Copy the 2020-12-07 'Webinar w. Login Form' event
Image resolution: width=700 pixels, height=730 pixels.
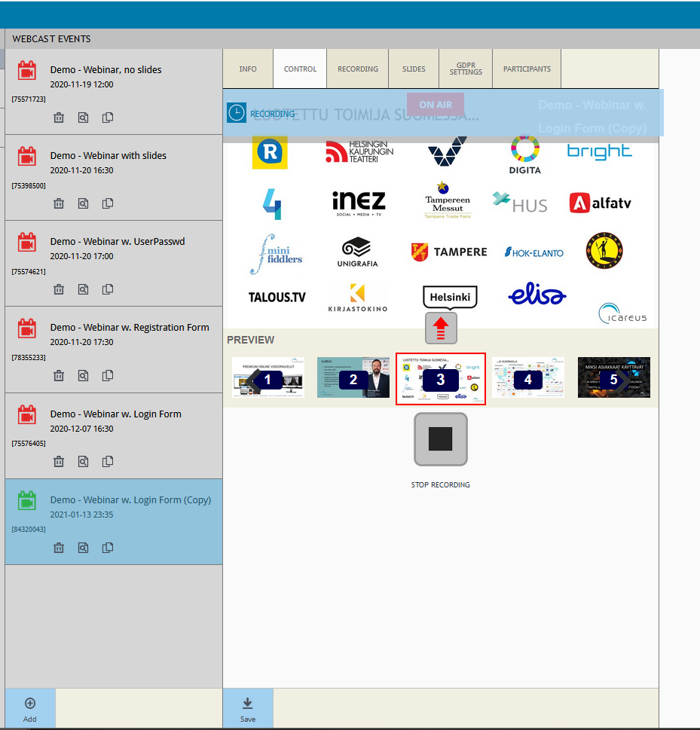(x=108, y=462)
